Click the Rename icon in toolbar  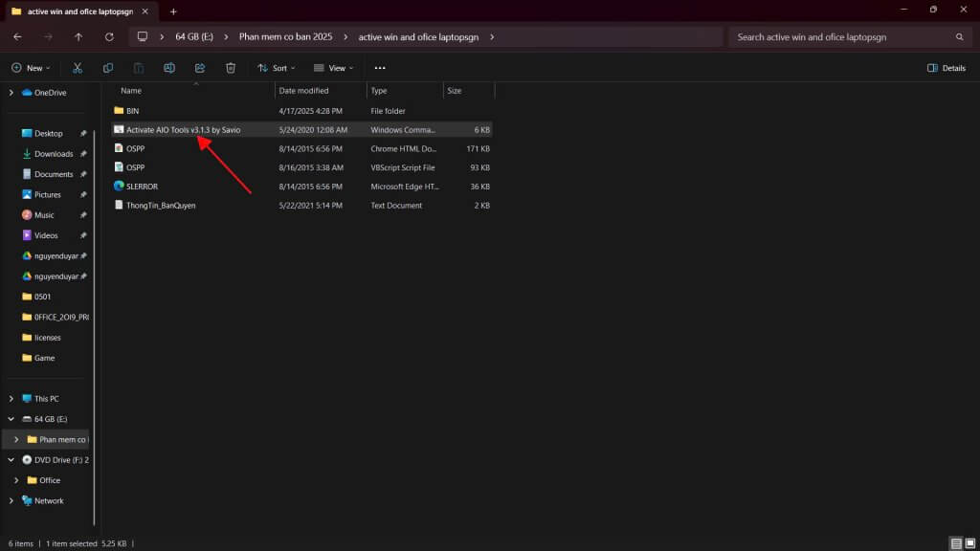pos(169,68)
